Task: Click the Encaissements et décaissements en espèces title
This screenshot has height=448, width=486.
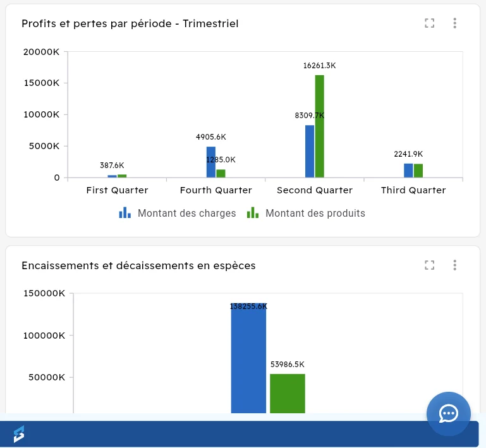Action: pyautogui.click(x=138, y=265)
